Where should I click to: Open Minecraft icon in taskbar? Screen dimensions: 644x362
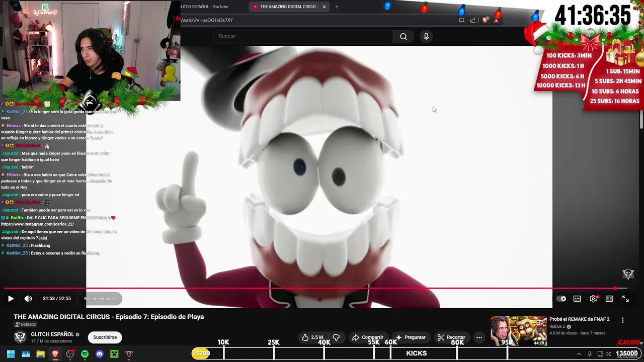(x=114, y=354)
